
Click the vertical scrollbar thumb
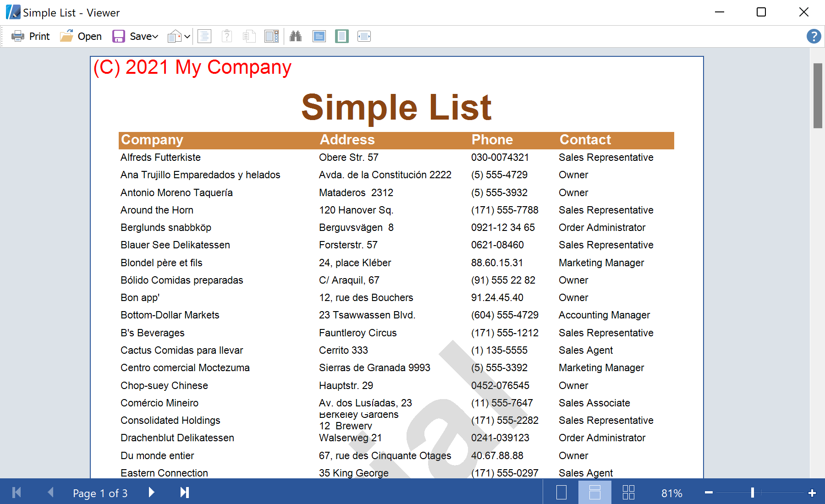(x=818, y=95)
